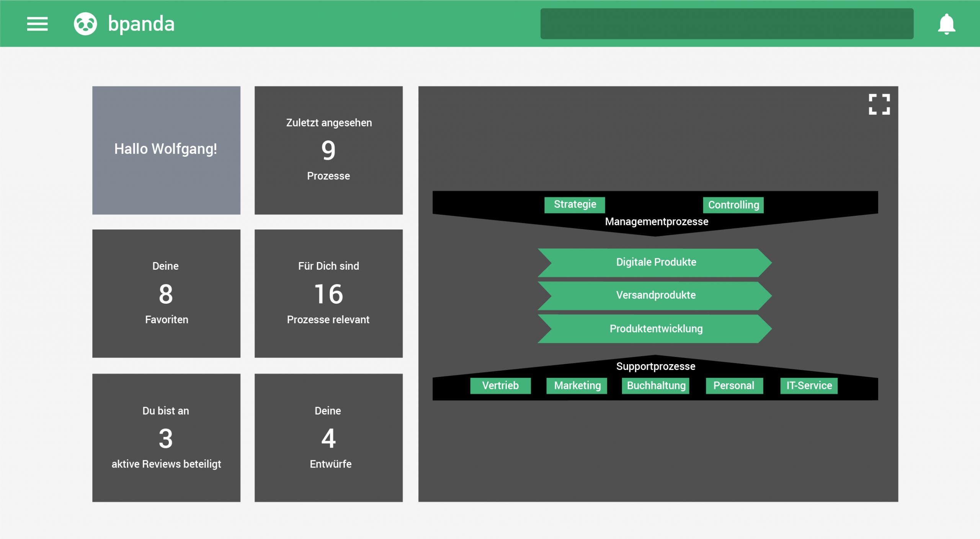Open Versandprodukte process arrow
Screen dimensions: 980x539
pos(655,295)
